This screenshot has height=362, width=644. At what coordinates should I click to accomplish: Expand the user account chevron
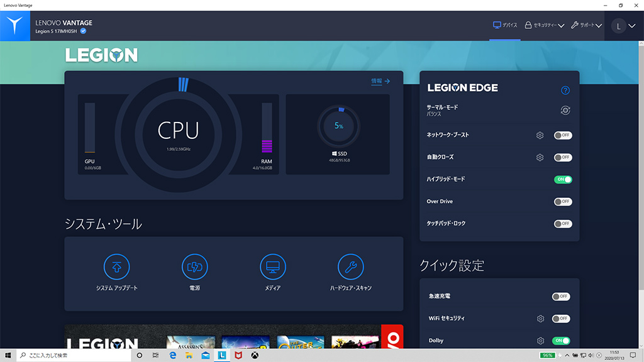pyautogui.click(x=632, y=26)
